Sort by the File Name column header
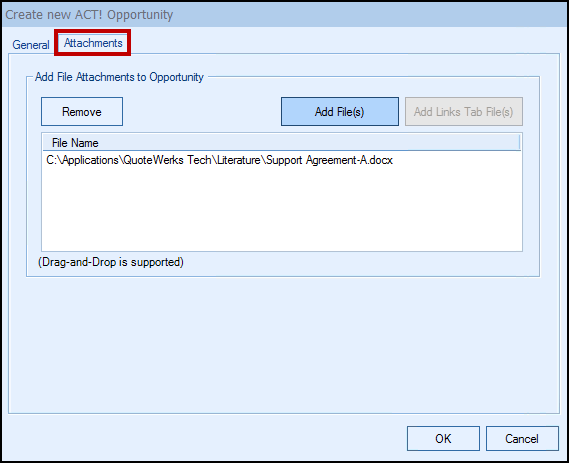Image resolution: width=569 pixels, height=463 pixels. click(x=75, y=143)
